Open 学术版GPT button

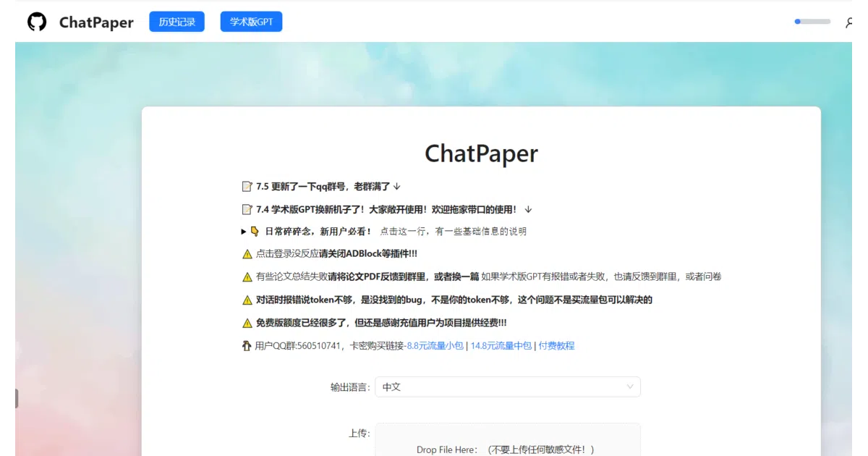pos(251,22)
